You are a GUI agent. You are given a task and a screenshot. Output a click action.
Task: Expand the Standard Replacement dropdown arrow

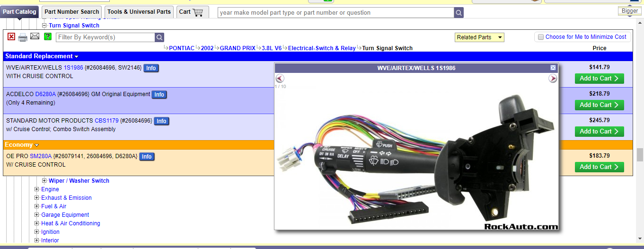click(x=77, y=57)
